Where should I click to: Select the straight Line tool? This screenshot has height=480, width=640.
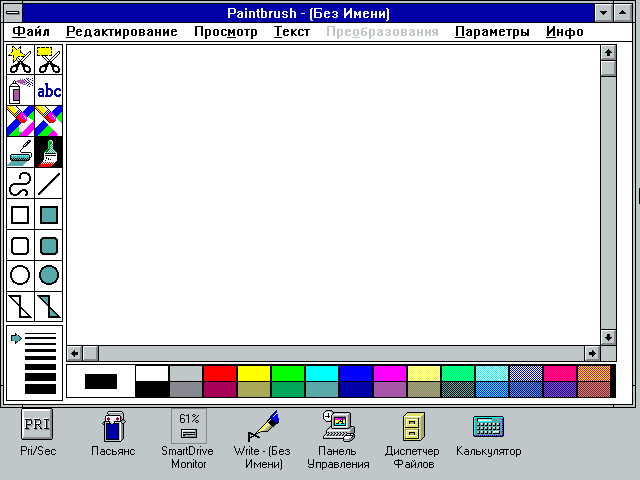click(x=49, y=183)
